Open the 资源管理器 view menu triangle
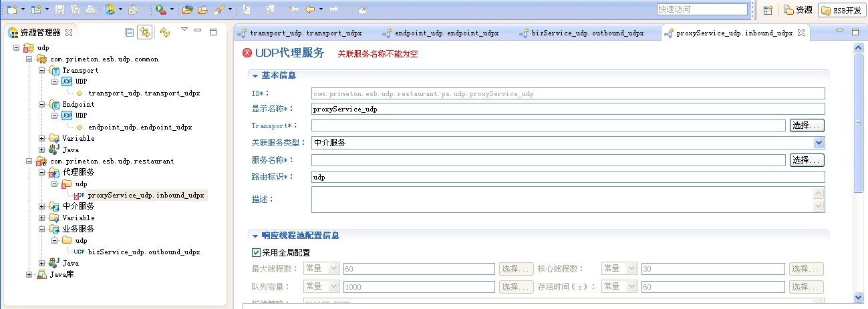This screenshot has width=868, height=309. [184, 29]
